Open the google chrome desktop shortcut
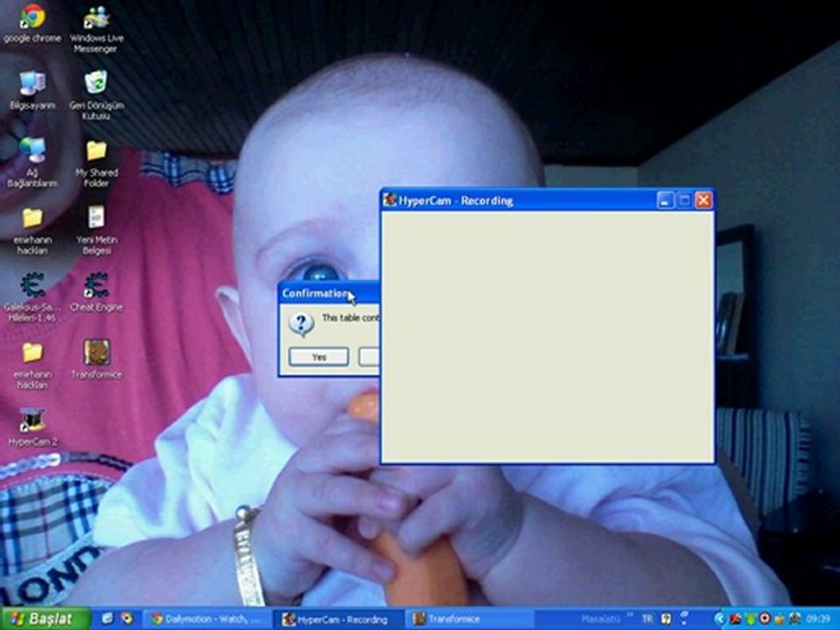This screenshot has height=630, width=840. pyautogui.click(x=32, y=24)
